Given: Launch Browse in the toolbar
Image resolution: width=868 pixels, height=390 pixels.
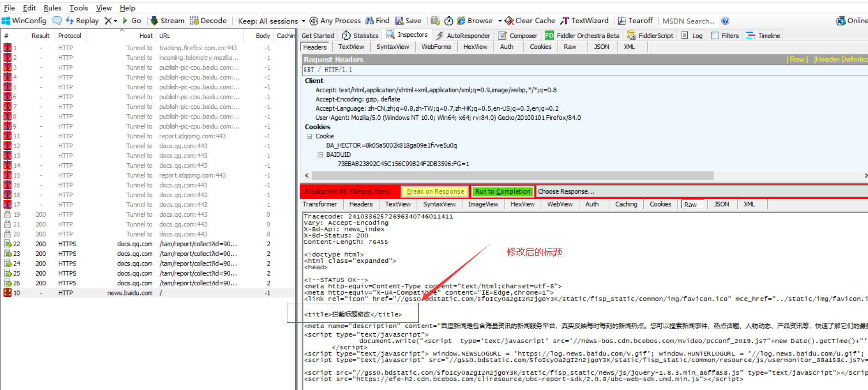Looking at the screenshot, I should 475,21.
